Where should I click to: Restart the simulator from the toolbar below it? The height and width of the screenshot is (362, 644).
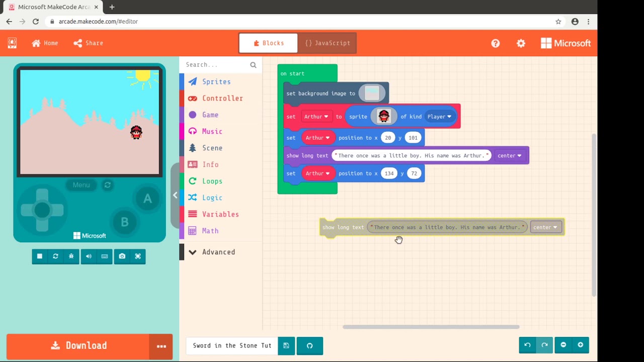(55, 256)
